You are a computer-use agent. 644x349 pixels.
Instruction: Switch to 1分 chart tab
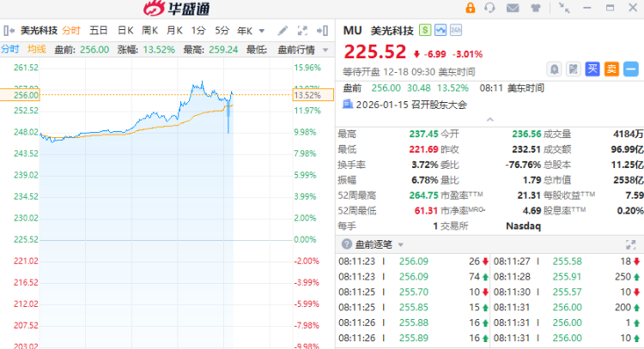click(x=198, y=31)
